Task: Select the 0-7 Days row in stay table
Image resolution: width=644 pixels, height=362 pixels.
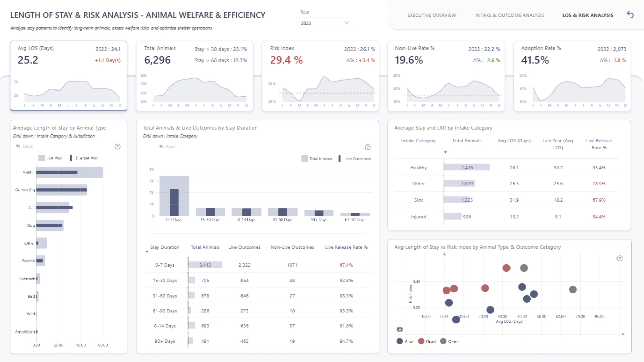Action: (258, 265)
